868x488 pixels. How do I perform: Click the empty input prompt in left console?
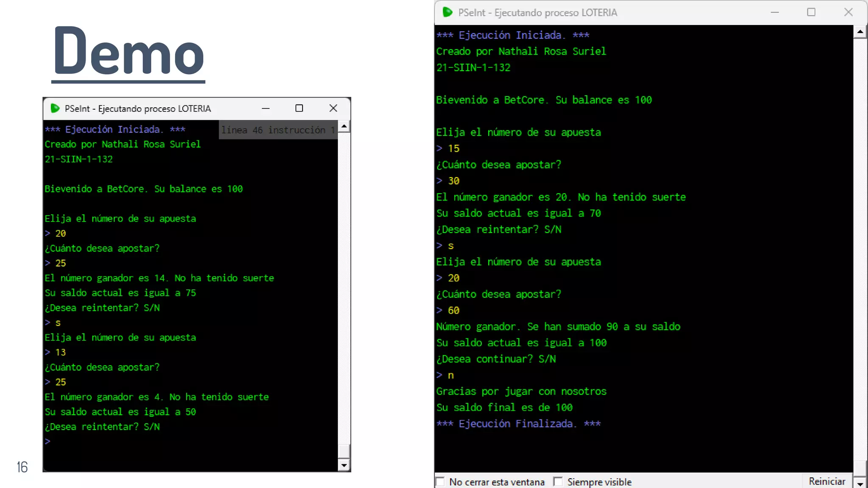click(48, 441)
